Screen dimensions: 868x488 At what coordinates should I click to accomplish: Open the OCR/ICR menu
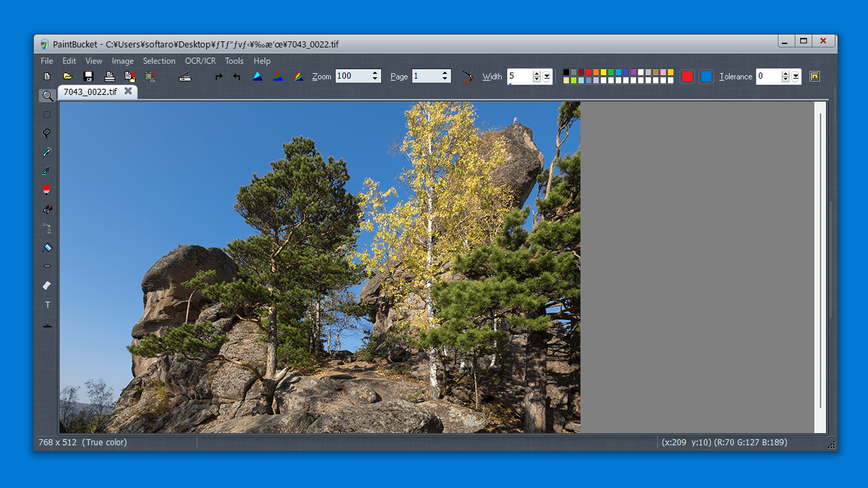click(x=200, y=61)
